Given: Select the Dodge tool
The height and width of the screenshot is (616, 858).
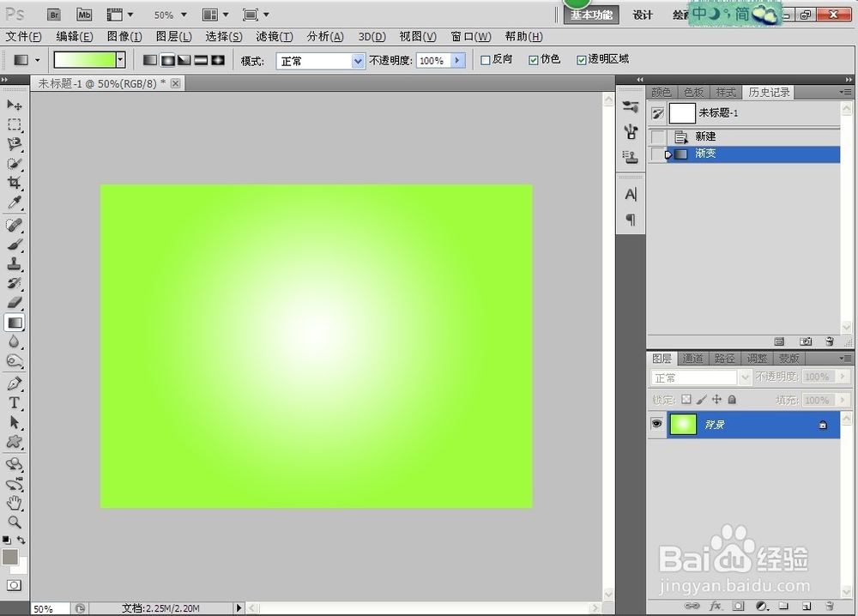Looking at the screenshot, I should pos(15,361).
